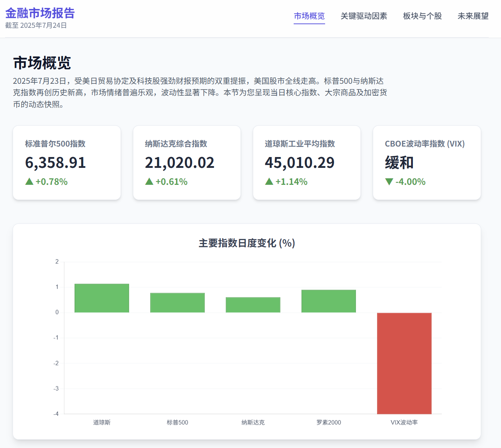The image size is (501, 448).
Task: Click the down triangle beside -4.00%
Action: tap(389, 182)
